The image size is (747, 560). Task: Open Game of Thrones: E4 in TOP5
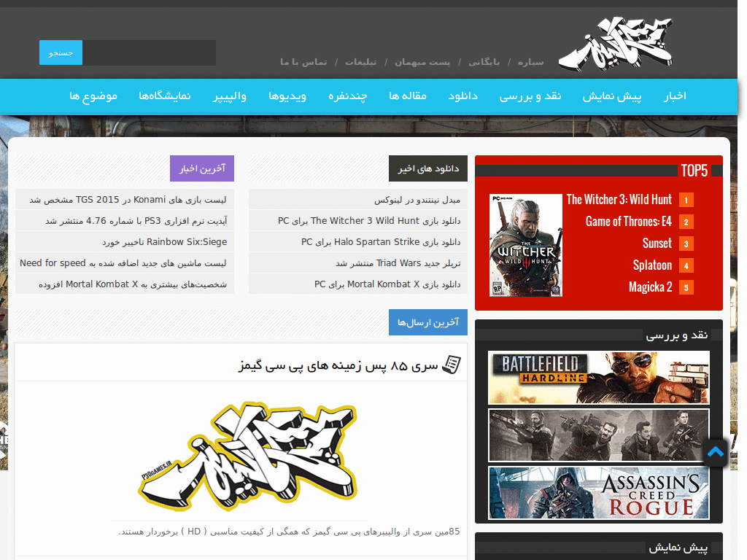(628, 222)
